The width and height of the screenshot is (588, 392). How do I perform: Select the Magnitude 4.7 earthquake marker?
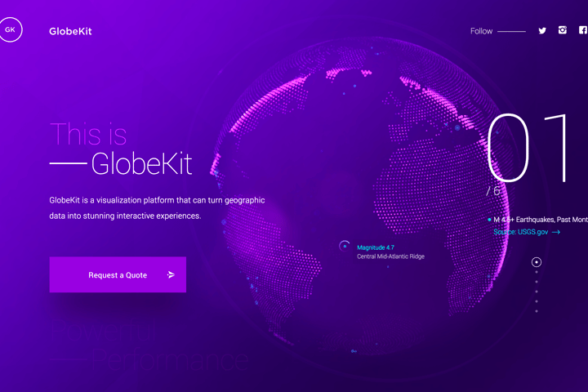click(345, 246)
